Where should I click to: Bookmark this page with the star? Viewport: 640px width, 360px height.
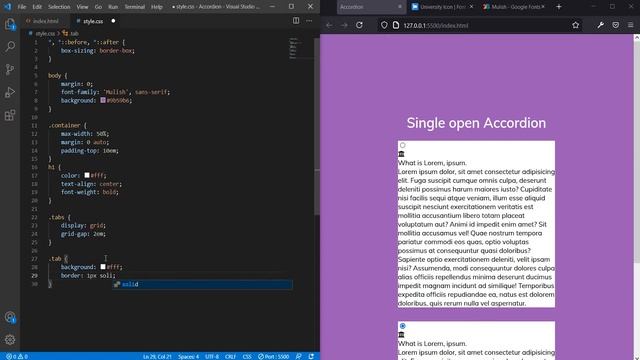coord(576,25)
